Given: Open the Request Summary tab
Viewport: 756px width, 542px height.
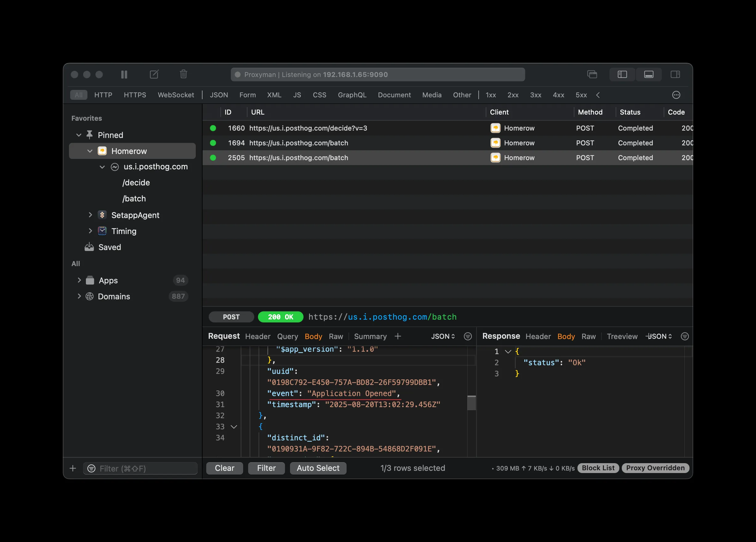Looking at the screenshot, I should coord(370,337).
